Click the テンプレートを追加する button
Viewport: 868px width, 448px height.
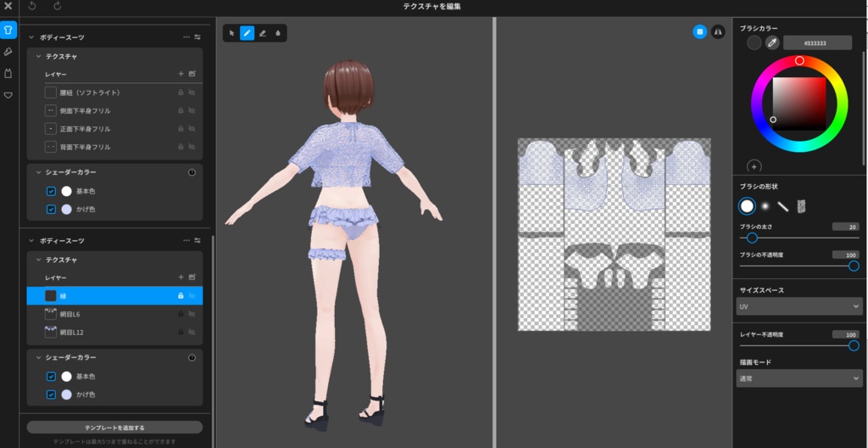tap(114, 428)
